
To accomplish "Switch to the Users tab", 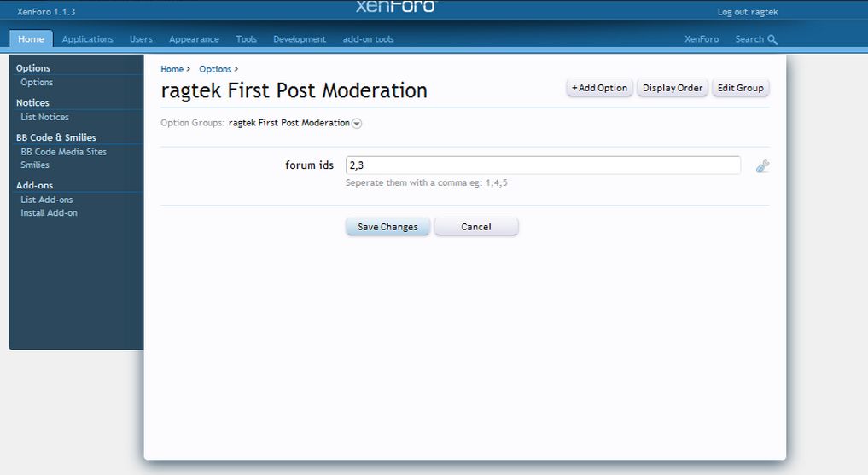I will point(141,39).
